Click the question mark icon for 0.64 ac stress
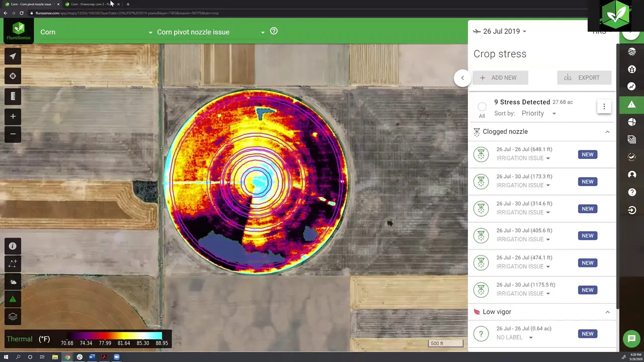This screenshot has height=362, width=644. 481,334
